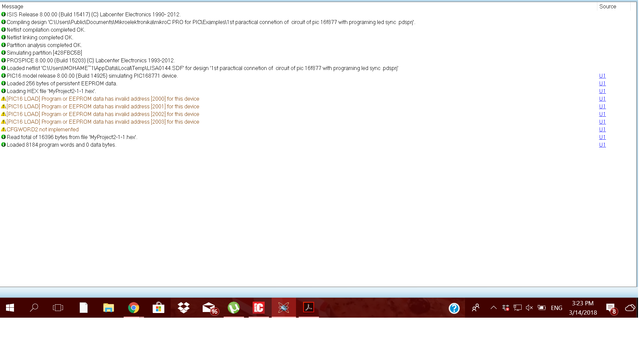Select the Loaded netlist LISA0144.SDF line
The width and height of the screenshot is (640, 360).
(202, 68)
